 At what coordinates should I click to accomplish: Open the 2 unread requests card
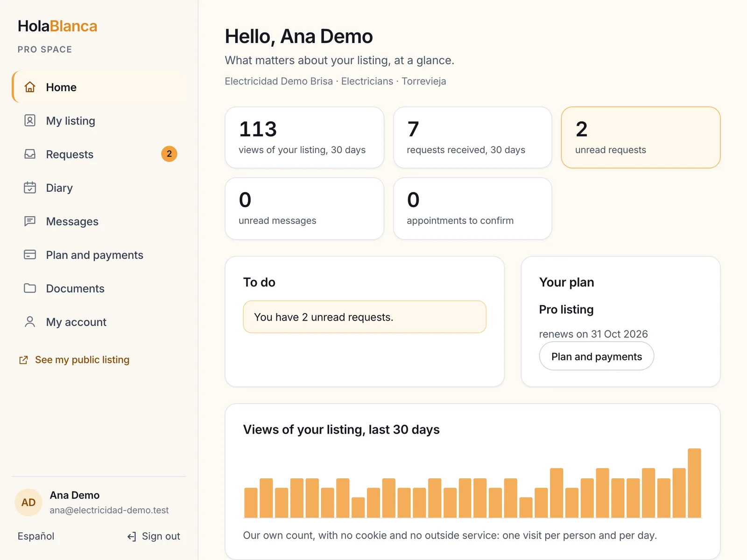click(641, 138)
